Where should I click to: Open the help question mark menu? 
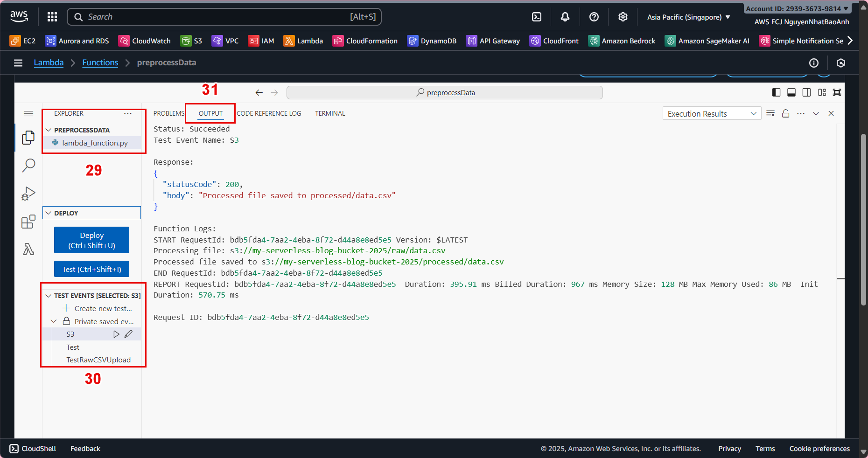tap(594, 17)
